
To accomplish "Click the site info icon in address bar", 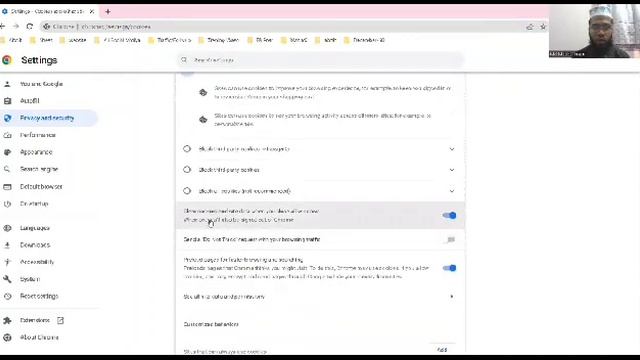I will tap(47, 27).
